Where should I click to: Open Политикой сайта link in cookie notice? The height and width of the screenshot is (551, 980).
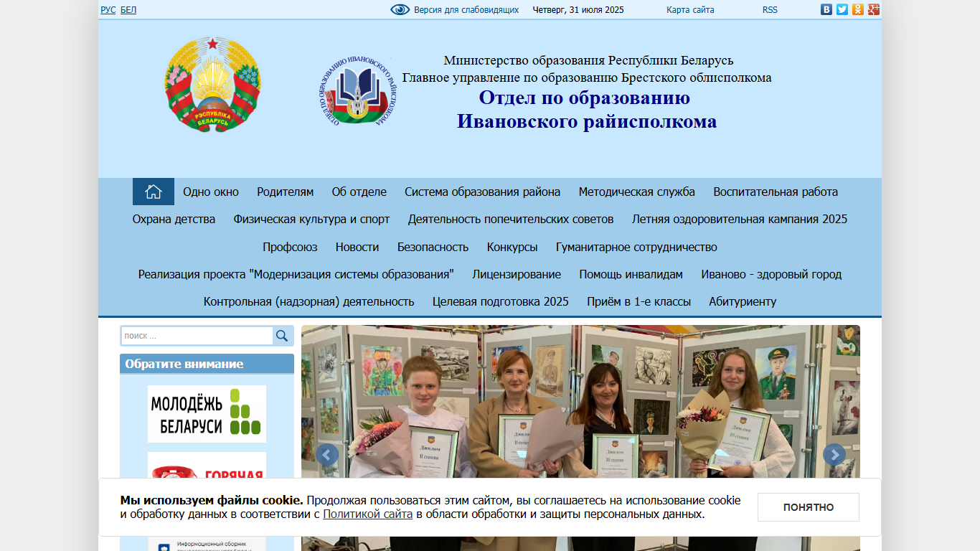click(367, 514)
